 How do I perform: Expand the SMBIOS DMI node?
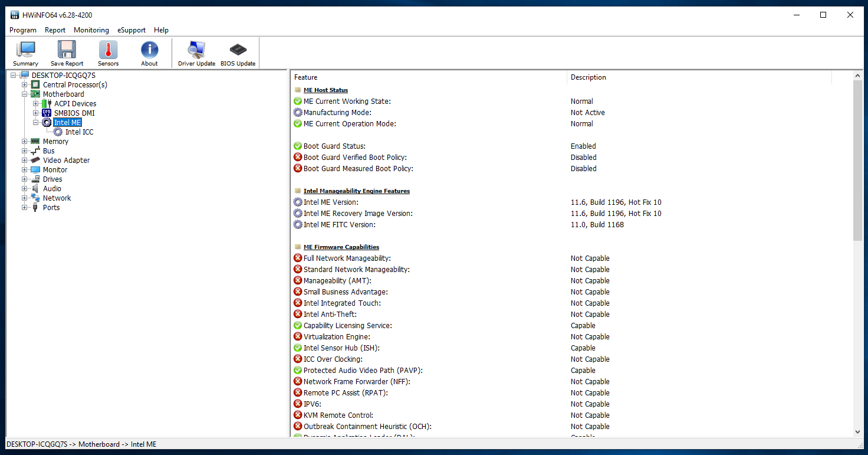36,113
